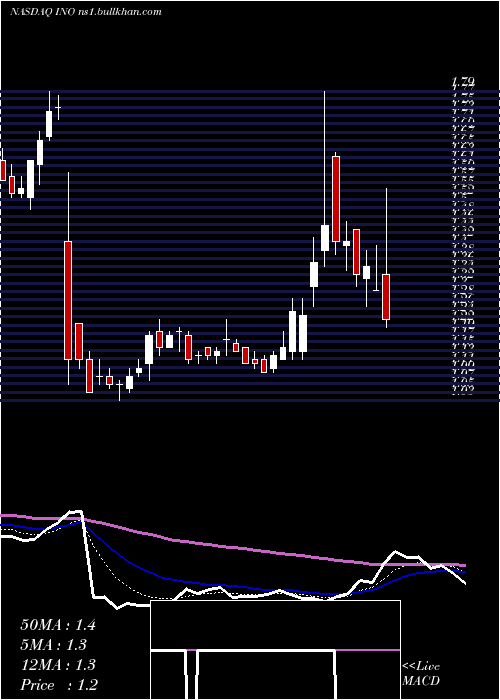Open the "<<Live" link

tap(421, 667)
